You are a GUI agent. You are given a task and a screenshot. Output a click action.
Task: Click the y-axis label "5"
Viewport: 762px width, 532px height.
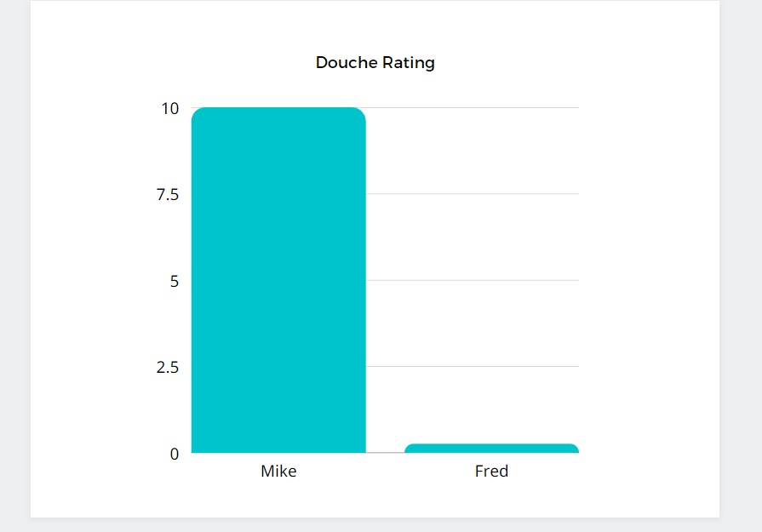175,281
